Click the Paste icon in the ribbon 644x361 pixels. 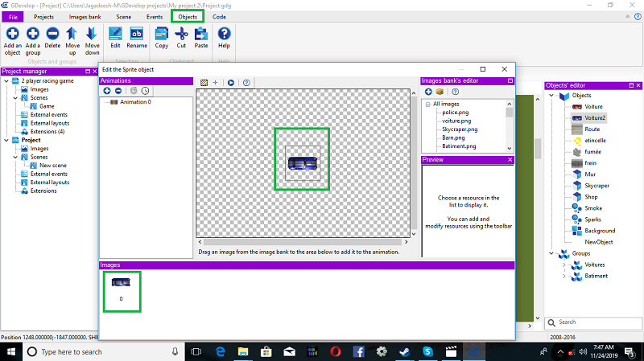coord(201,34)
